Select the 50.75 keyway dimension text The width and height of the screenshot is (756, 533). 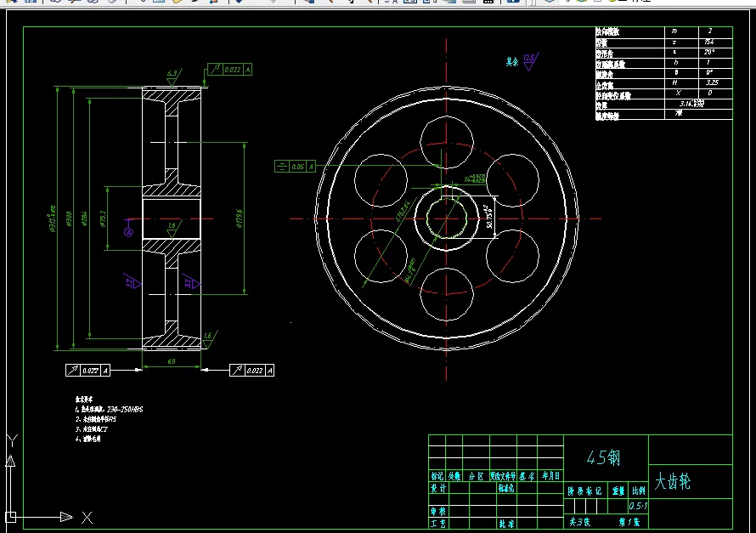point(489,217)
